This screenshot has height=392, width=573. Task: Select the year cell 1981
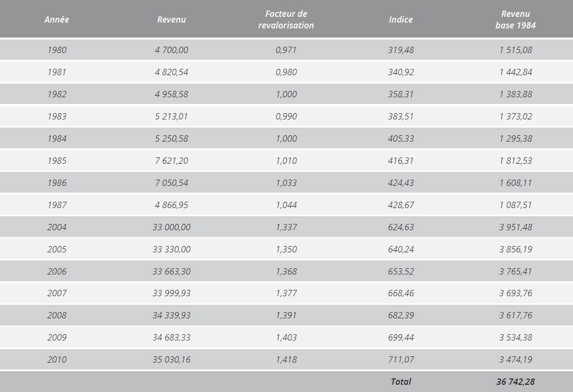pyautogui.click(x=57, y=72)
